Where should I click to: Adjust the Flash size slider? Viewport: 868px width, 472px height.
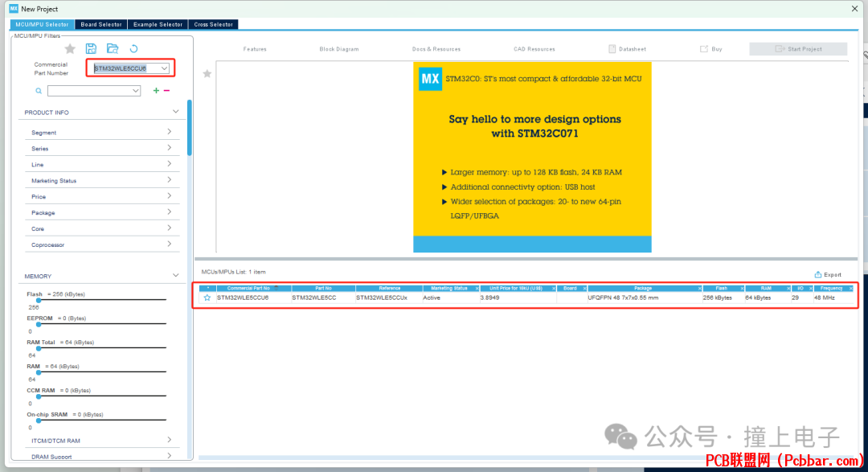click(39, 300)
